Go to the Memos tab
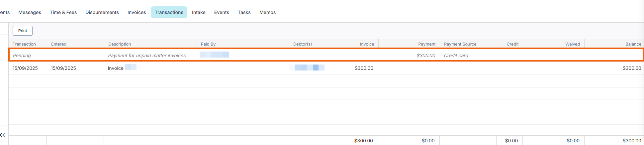 tap(267, 12)
